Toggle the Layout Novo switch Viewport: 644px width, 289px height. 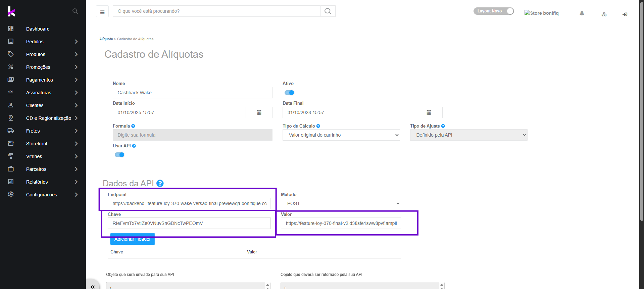494,11
